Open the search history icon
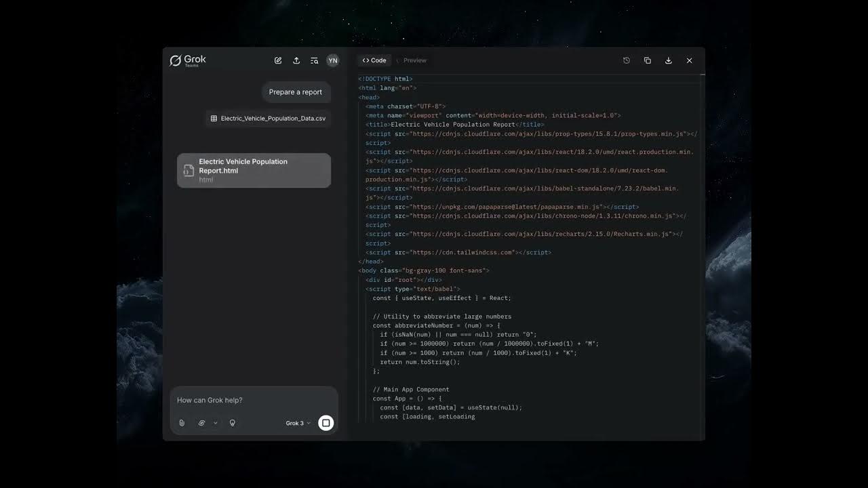Screen dimensions: 868x488 click(315, 60)
